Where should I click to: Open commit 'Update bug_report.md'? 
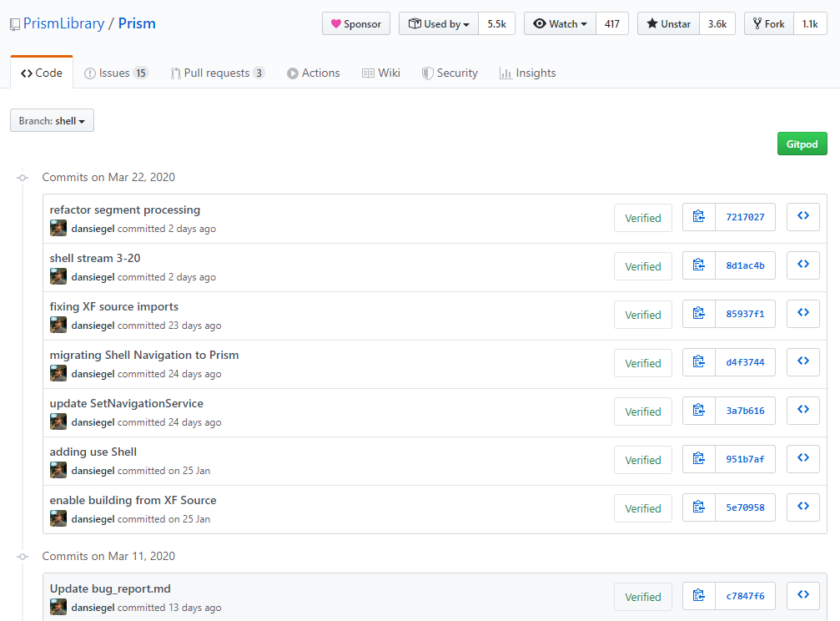[110, 588]
